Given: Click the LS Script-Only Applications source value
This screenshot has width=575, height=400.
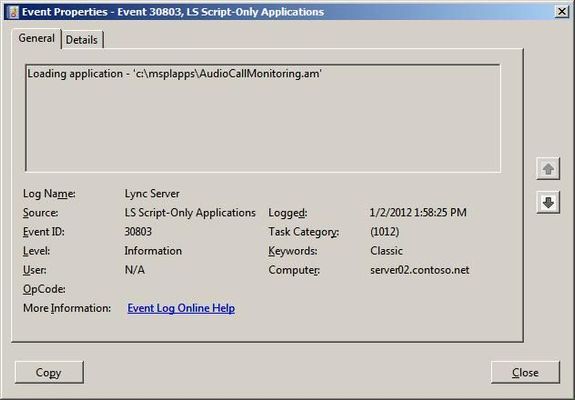Looking at the screenshot, I should coord(190,213).
